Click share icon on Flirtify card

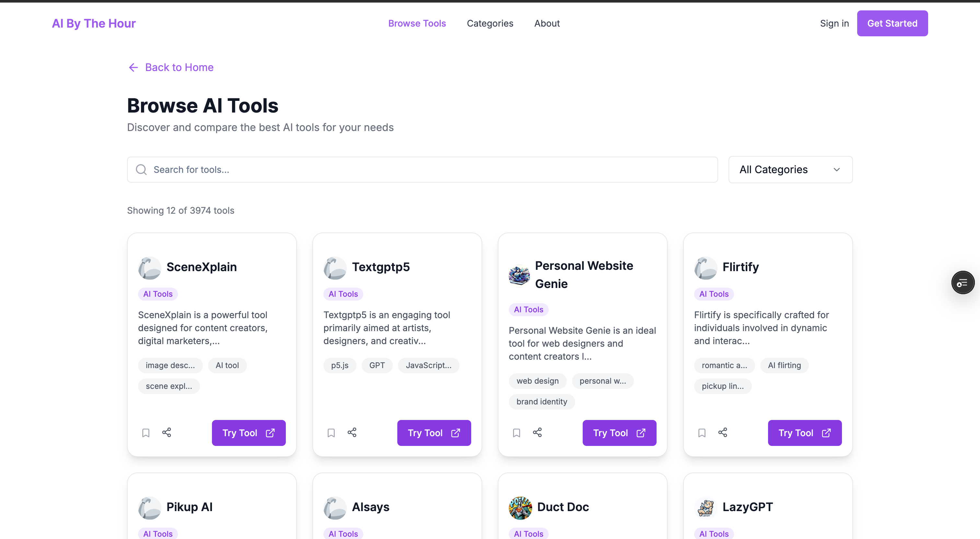[x=722, y=432]
